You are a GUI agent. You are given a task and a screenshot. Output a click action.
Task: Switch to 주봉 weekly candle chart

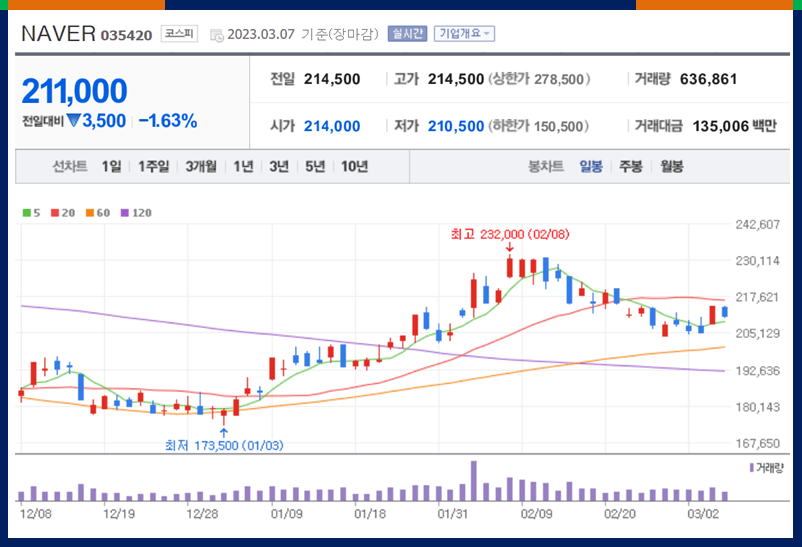(x=631, y=166)
